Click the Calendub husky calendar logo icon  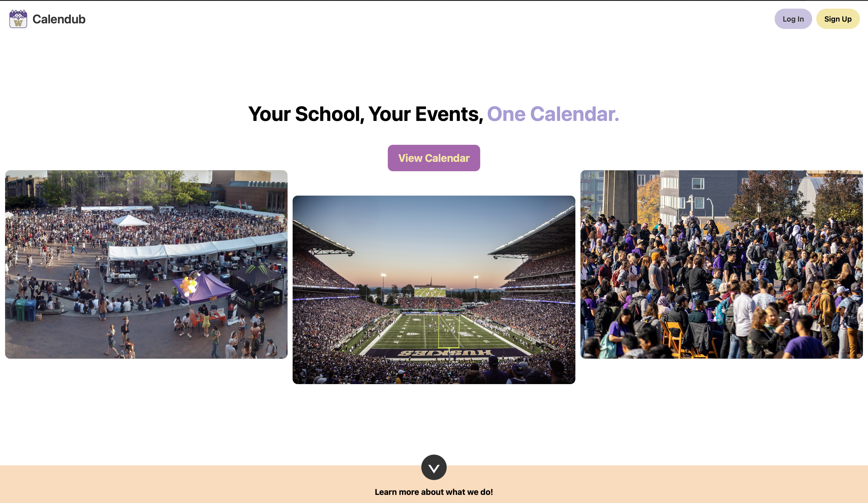click(x=18, y=19)
